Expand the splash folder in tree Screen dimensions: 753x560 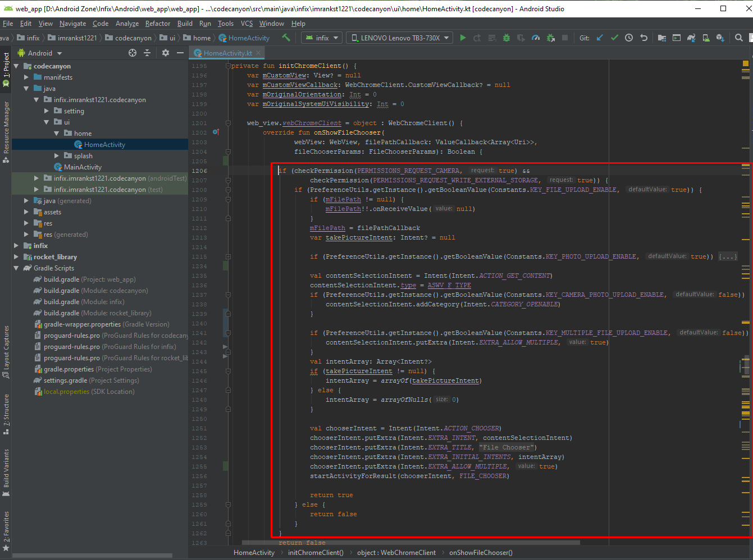(x=57, y=156)
